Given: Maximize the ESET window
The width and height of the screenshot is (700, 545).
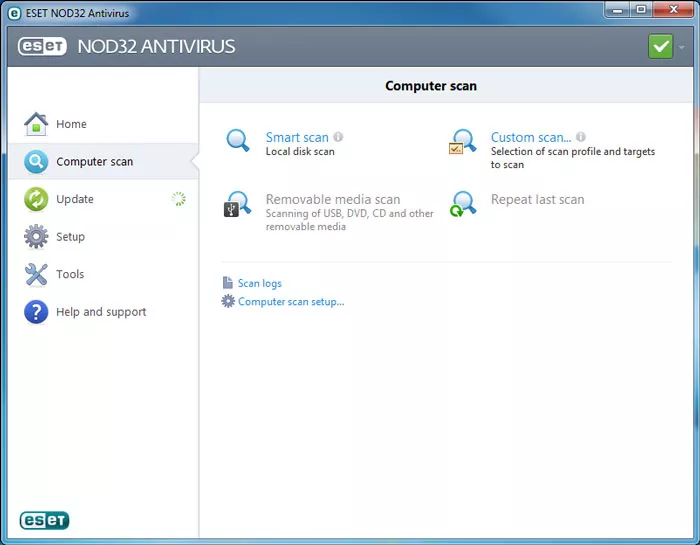Looking at the screenshot, I should click(x=641, y=9).
